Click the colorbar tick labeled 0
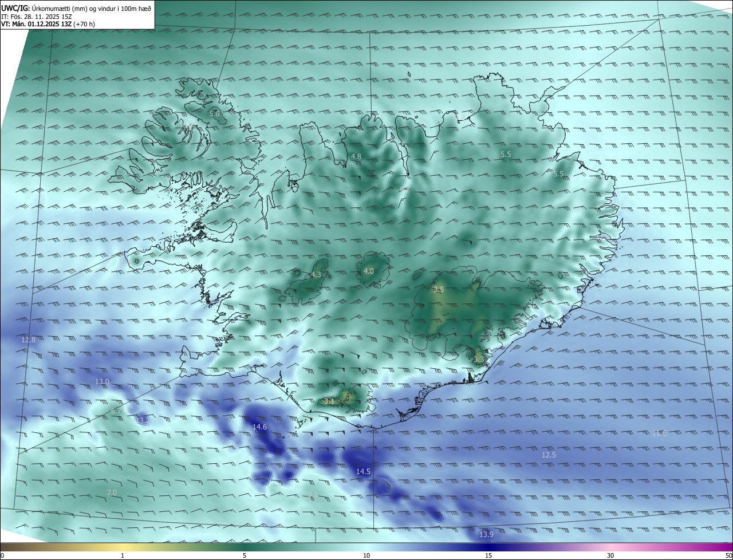This screenshot has width=733, height=560. tap(2, 555)
